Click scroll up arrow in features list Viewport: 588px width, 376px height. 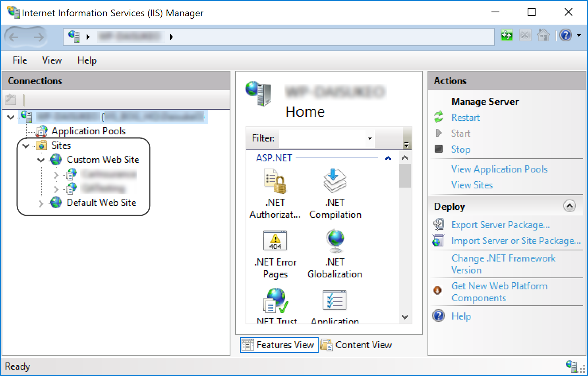click(405, 158)
